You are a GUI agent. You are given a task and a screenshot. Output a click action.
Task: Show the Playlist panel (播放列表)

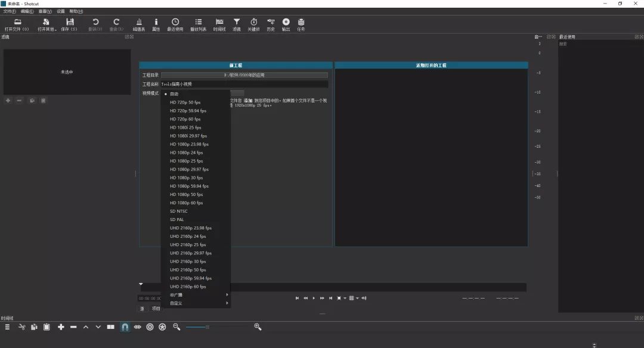(x=199, y=24)
